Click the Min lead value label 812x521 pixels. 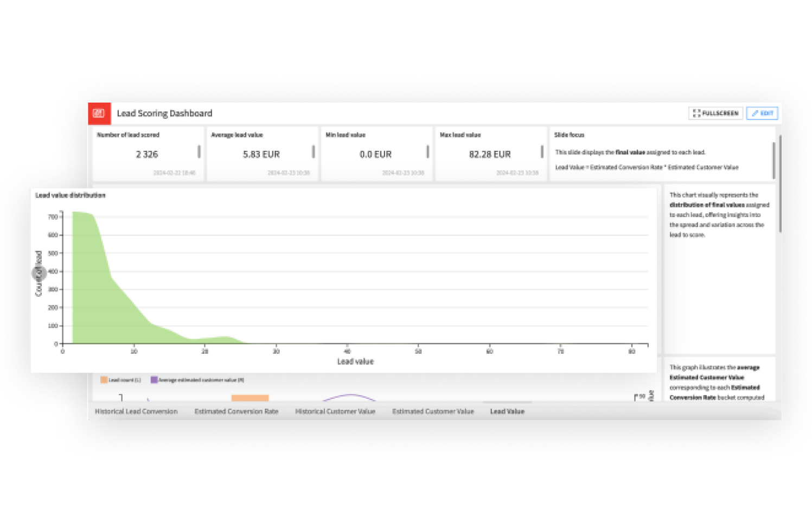(x=346, y=135)
